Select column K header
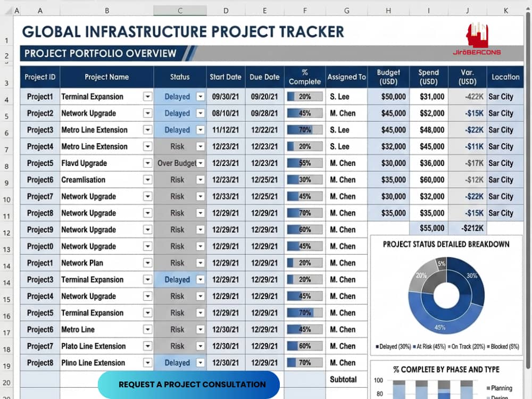 [505, 11]
